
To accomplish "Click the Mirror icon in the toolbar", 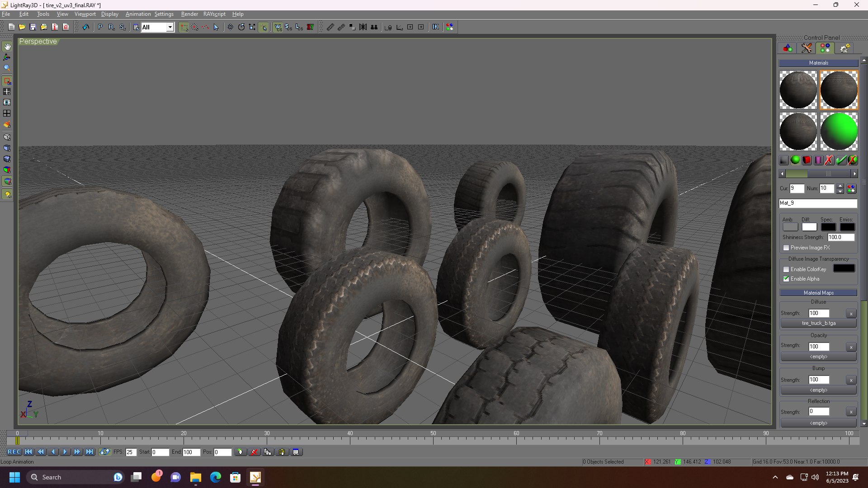I will coord(363,27).
